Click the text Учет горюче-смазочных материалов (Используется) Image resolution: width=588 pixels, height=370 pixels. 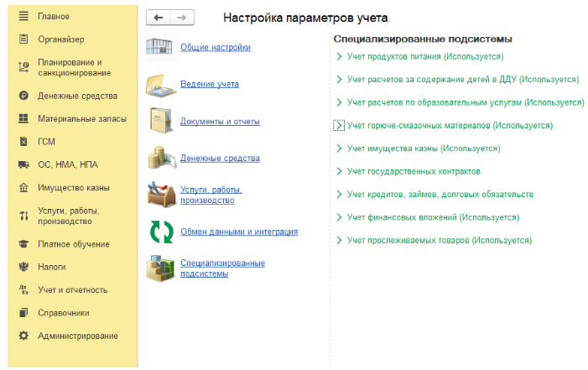click(x=450, y=125)
